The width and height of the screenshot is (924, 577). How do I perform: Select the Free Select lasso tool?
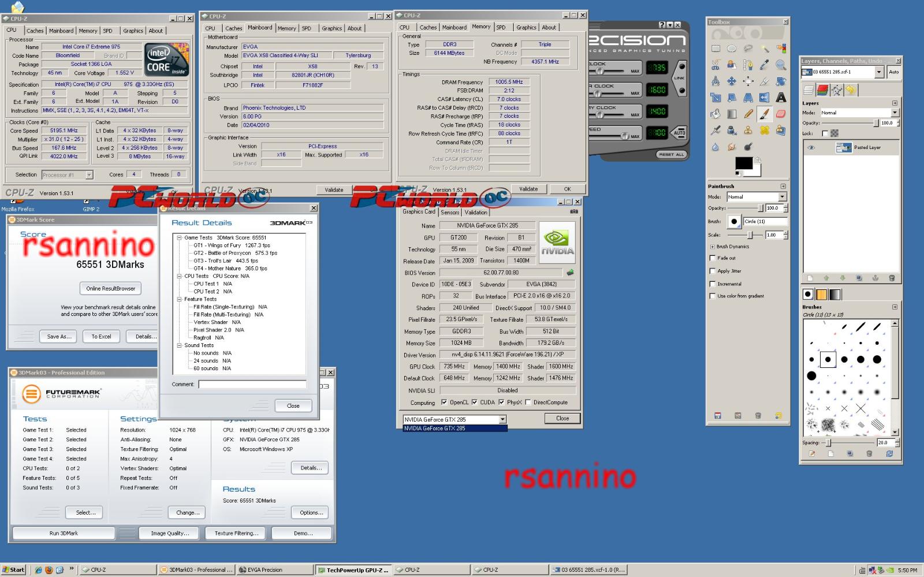pyautogui.click(x=748, y=49)
